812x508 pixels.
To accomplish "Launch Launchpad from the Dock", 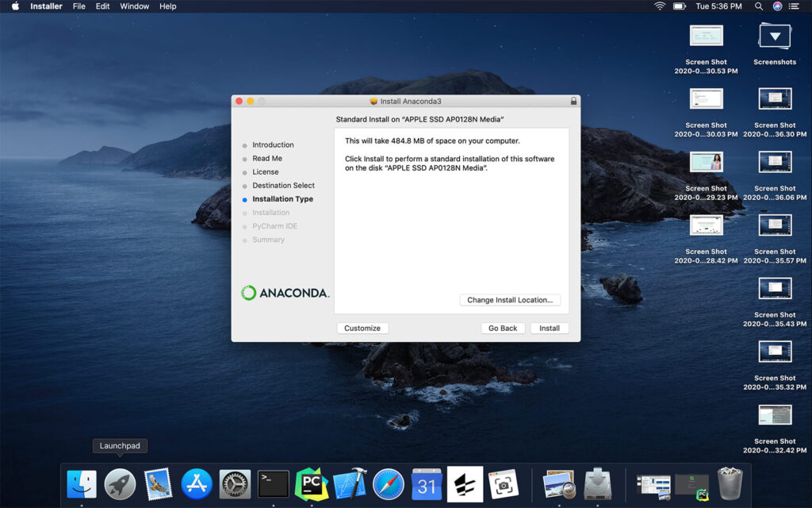I will click(x=120, y=485).
